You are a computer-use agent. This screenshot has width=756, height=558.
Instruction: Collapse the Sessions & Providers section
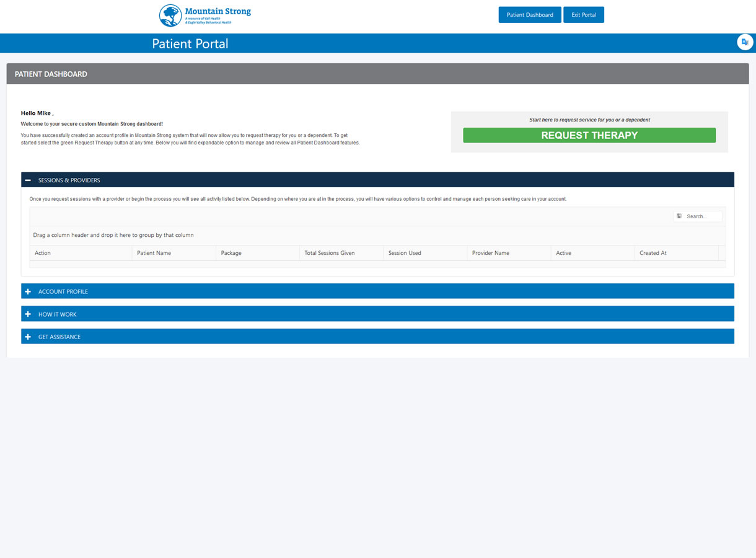click(x=69, y=180)
